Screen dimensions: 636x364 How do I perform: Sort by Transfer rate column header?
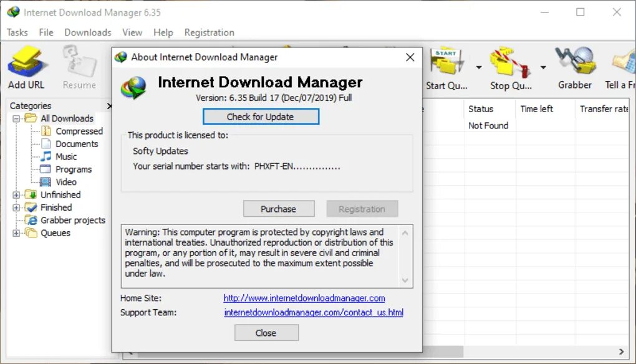tap(603, 109)
